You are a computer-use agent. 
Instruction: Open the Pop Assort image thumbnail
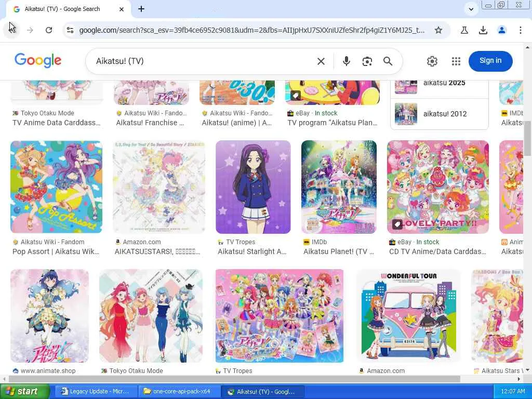click(56, 187)
